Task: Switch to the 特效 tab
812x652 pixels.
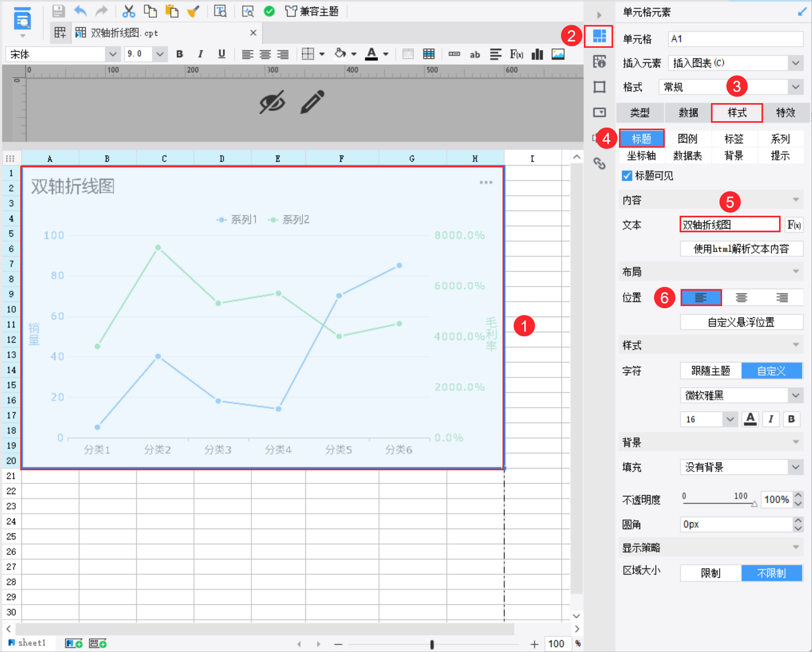Action: (x=785, y=113)
